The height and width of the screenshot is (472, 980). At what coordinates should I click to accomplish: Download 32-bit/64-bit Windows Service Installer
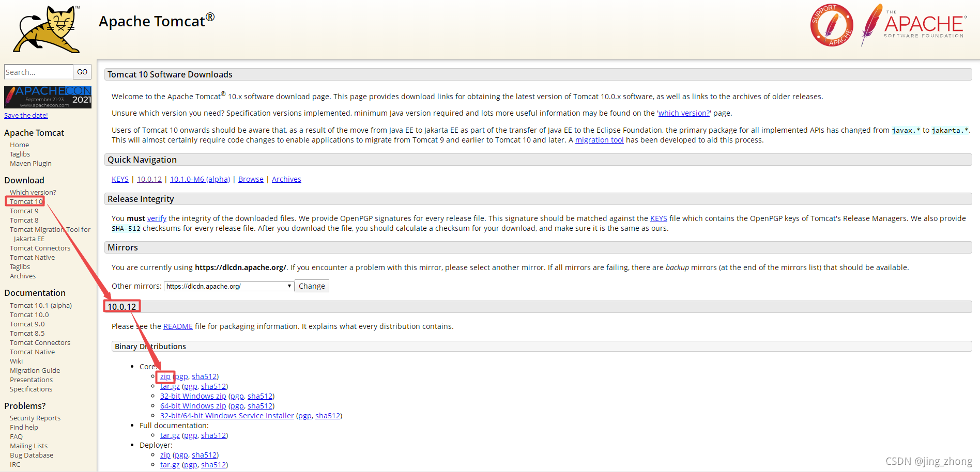[x=227, y=416]
